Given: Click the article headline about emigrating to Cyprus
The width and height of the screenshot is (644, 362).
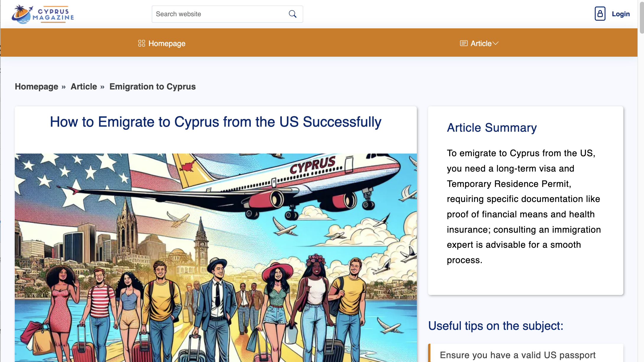Looking at the screenshot, I should click(x=215, y=122).
